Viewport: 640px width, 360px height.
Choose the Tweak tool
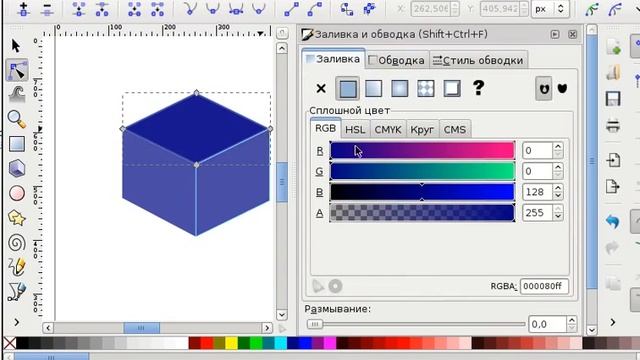pyautogui.click(x=17, y=94)
